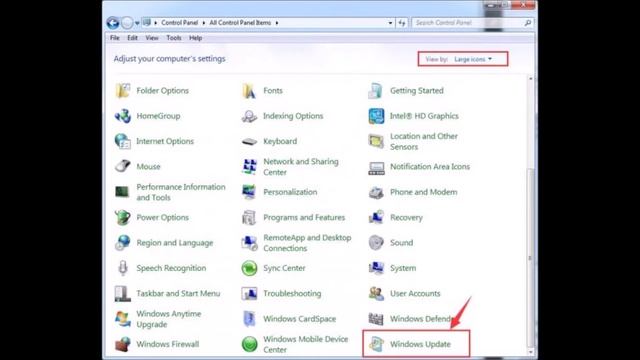Open the Taskbar and Start Menu icon

(x=122, y=293)
